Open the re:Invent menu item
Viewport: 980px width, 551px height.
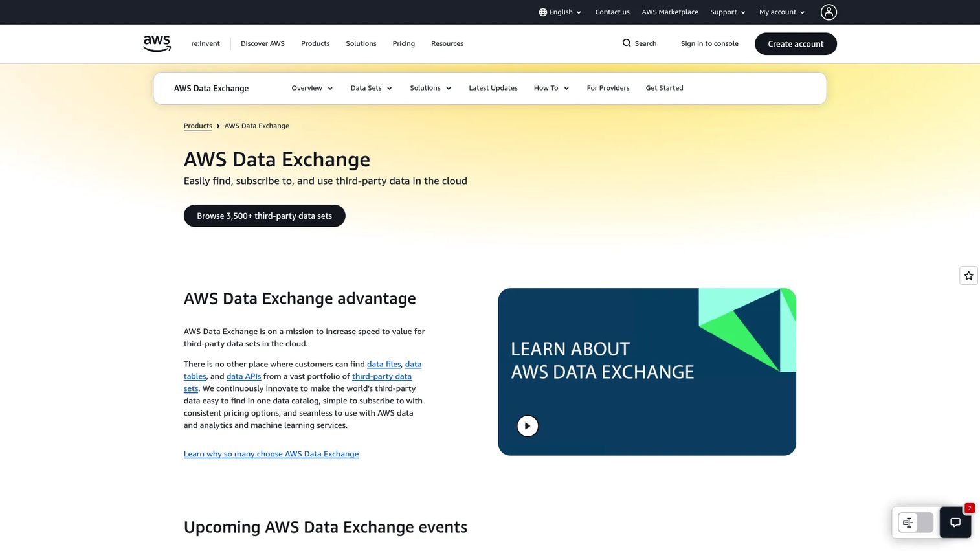pos(205,43)
